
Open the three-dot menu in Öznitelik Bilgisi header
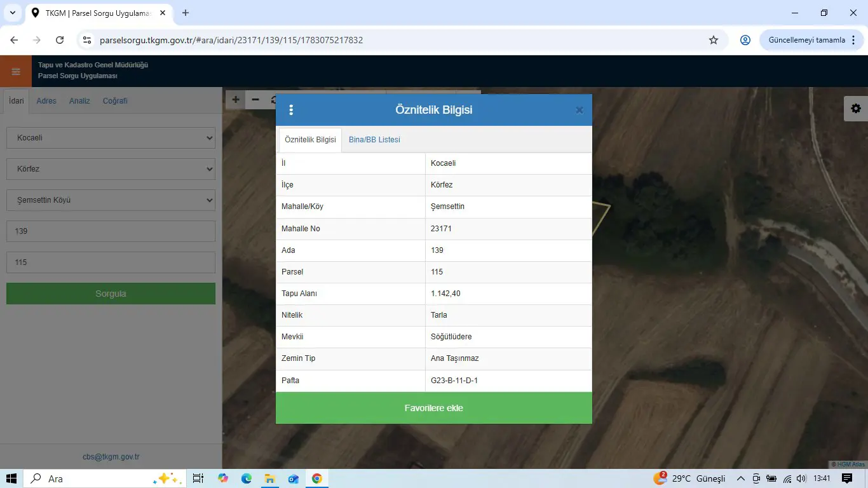tap(291, 110)
